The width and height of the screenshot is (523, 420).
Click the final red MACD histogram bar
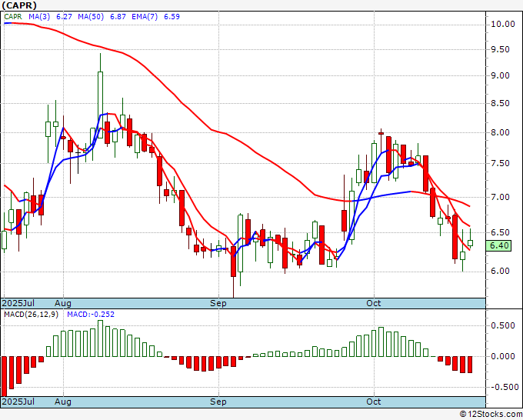pyautogui.click(x=470, y=365)
